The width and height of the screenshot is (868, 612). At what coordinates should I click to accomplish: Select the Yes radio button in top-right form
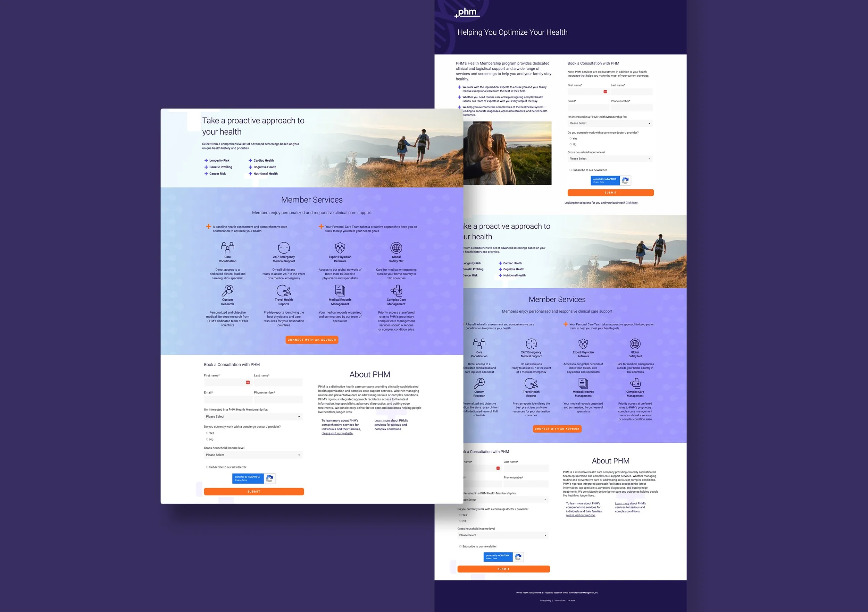click(x=570, y=139)
